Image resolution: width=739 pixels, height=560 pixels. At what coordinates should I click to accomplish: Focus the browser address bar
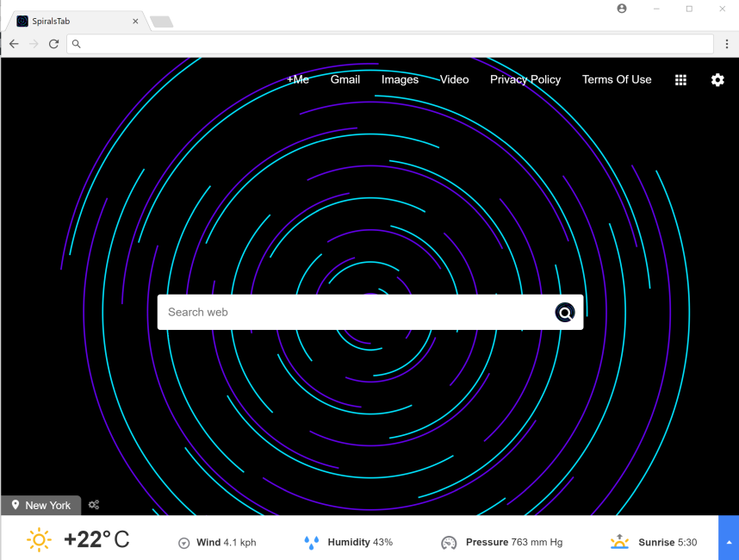tap(390, 44)
